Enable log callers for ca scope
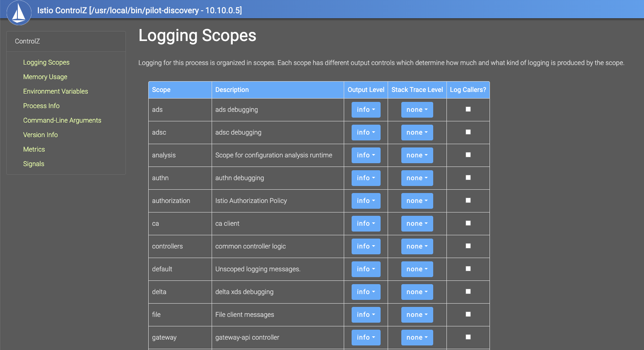 click(468, 223)
